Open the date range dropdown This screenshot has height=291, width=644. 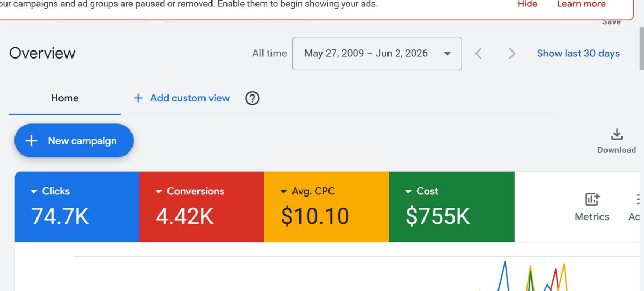tap(377, 53)
